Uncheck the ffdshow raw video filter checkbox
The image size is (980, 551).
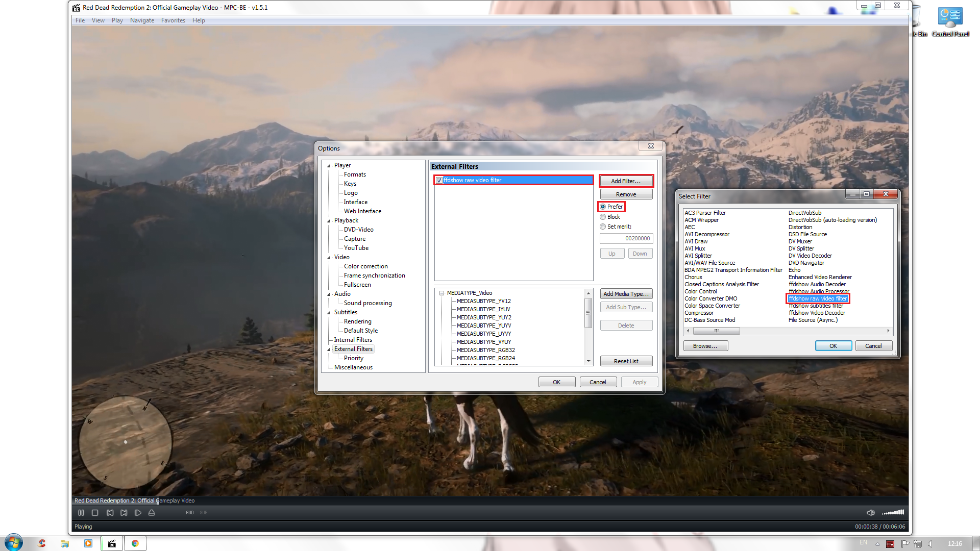(439, 180)
